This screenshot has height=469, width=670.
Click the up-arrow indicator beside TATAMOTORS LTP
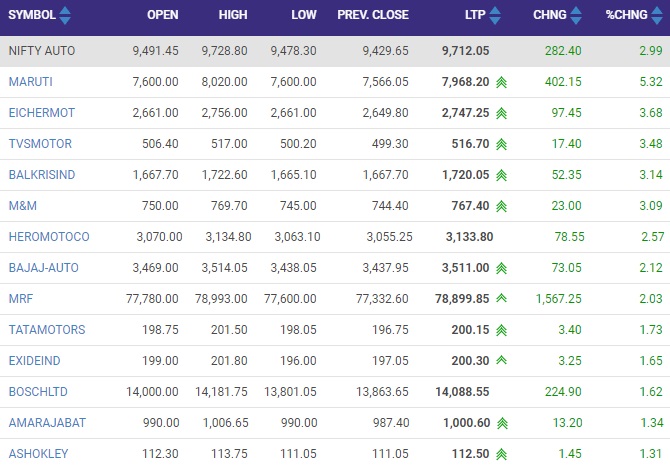point(502,330)
